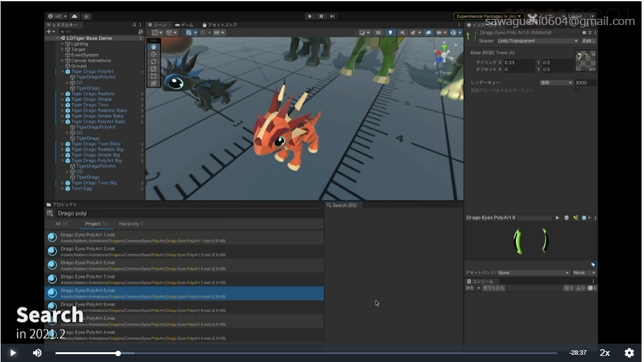Expand the Lighting object in hierarchy

[x=62, y=44]
